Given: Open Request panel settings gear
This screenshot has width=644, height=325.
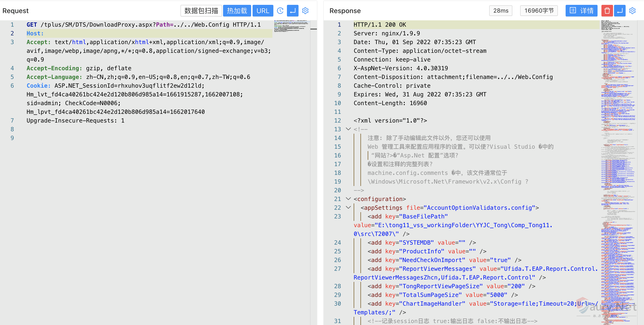Looking at the screenshot, I should 305,11.
